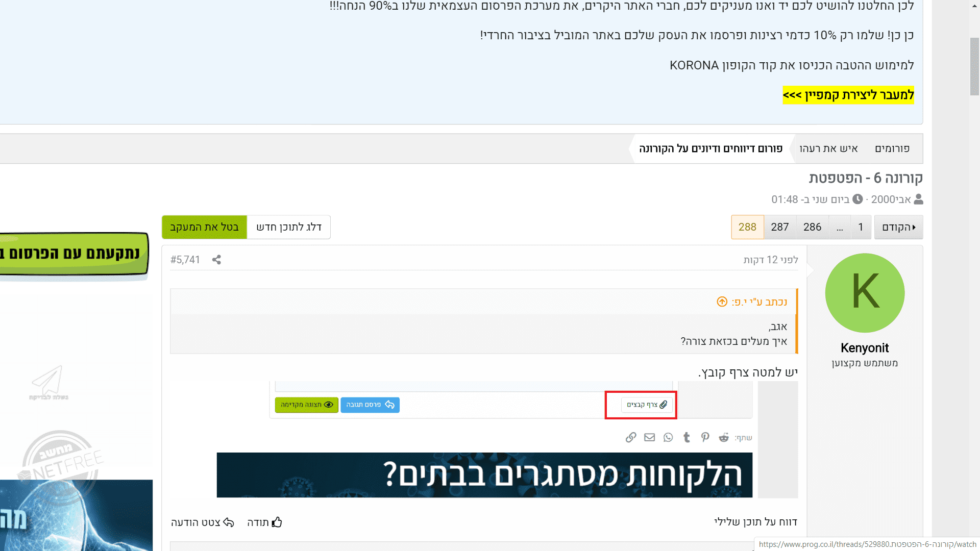Click the page's vertical scrollbar thumb
The image size is (980, 551).
[x=974, y=66]
